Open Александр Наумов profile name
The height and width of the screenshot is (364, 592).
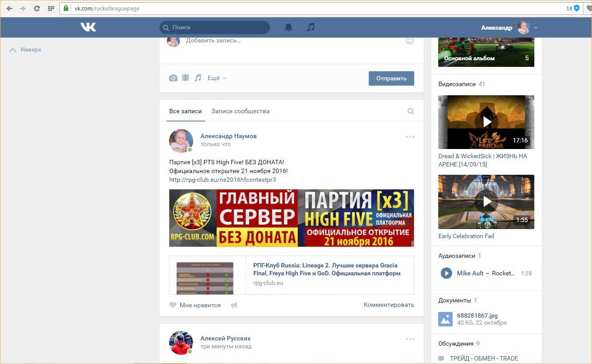pos(228,136)
